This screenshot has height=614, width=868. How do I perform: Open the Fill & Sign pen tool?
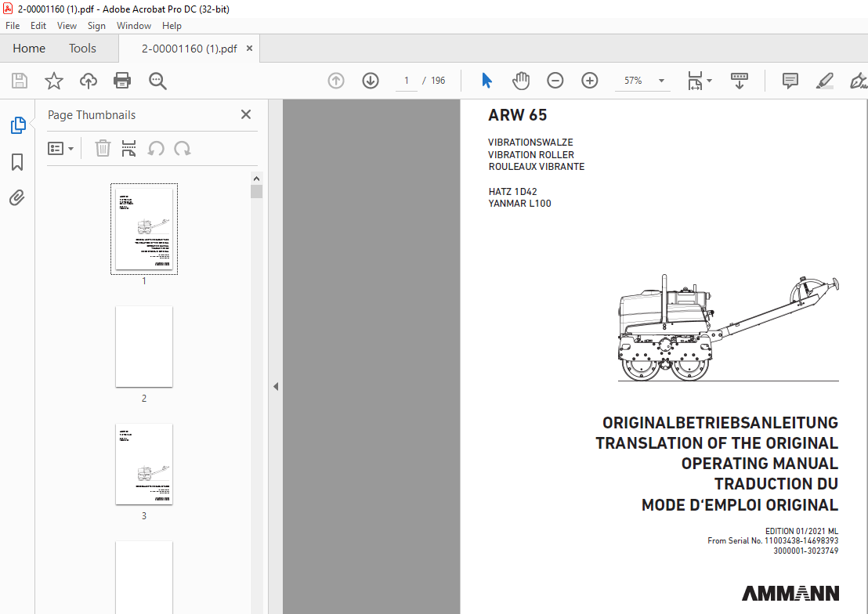tap(858, 81)
